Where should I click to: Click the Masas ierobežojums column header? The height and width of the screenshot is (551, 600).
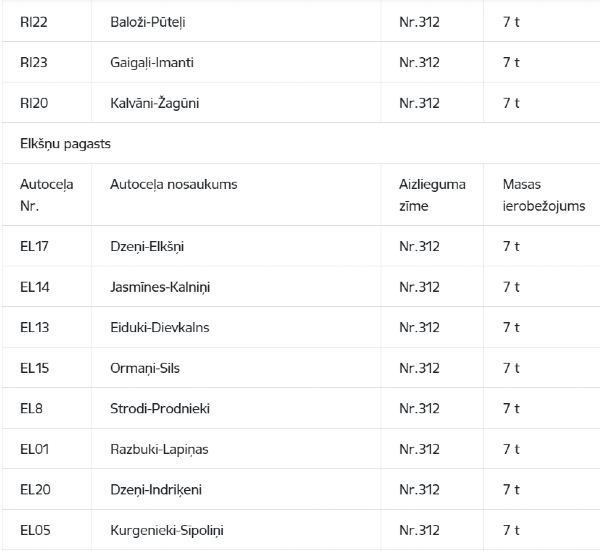point(544,195)
